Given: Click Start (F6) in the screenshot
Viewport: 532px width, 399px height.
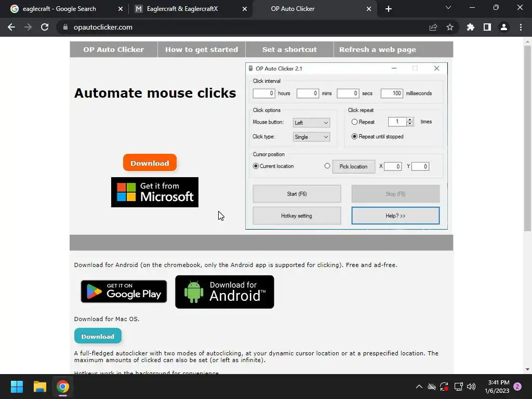Looking at the screenshot, I should 297,194.
